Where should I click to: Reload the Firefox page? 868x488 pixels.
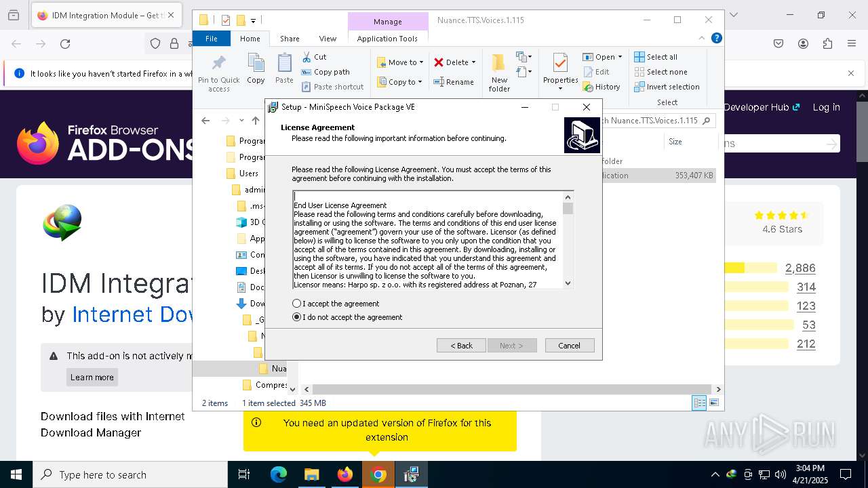65,44
